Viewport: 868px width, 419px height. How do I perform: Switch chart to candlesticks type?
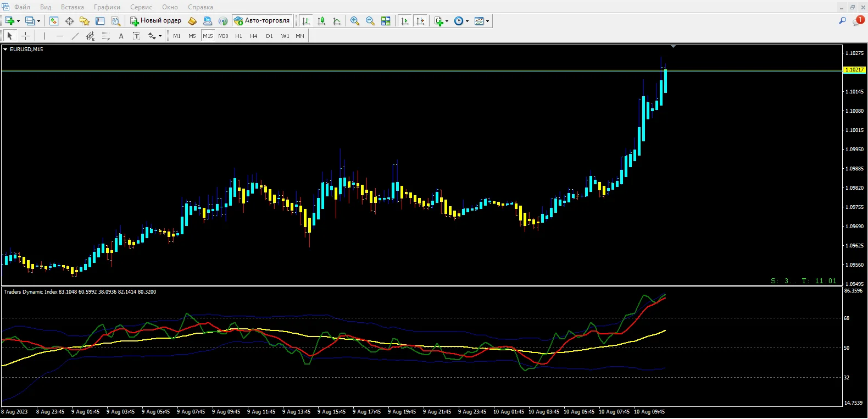[321, 21]
